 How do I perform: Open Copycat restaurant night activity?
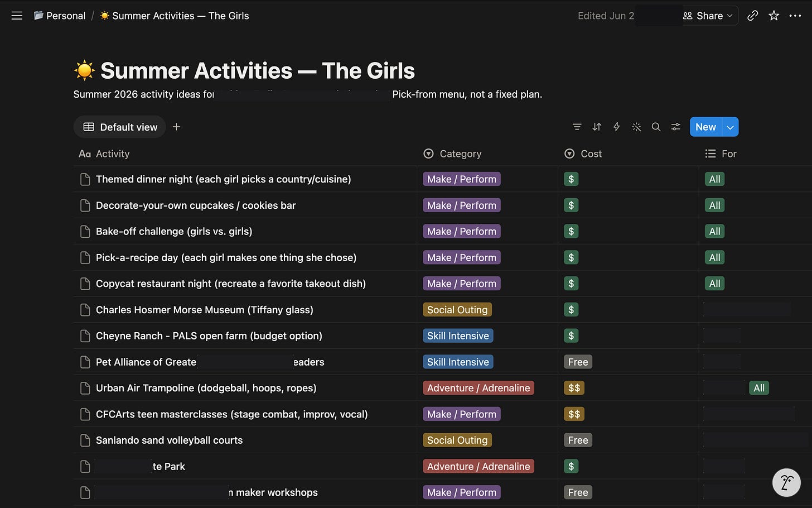(231, 284)
